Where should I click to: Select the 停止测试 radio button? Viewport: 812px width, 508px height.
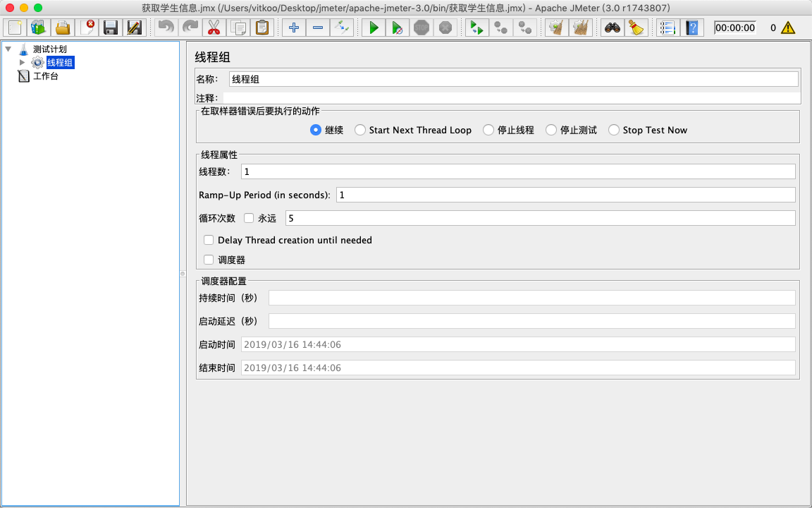coord(551,130)
